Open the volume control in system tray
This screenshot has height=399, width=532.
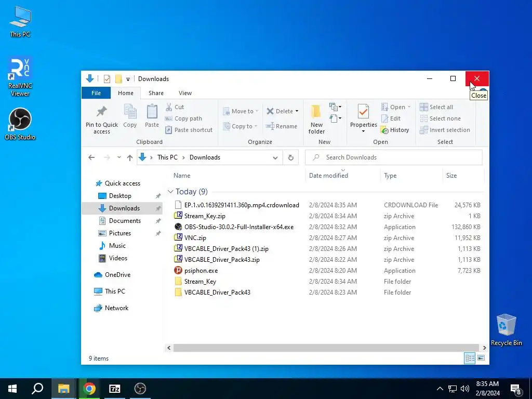pyautogui.click(x=465, y=389)
